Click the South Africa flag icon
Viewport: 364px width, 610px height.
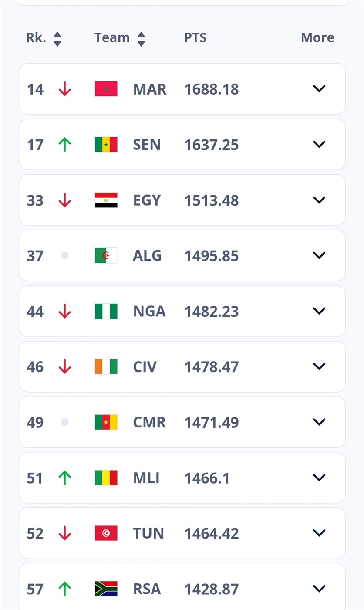click(106, 589)
